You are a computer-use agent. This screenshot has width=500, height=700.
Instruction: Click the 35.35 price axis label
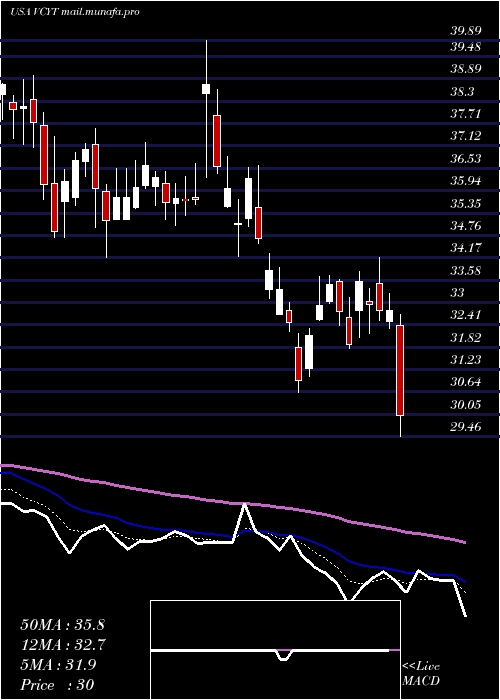[x=465, y=204]
